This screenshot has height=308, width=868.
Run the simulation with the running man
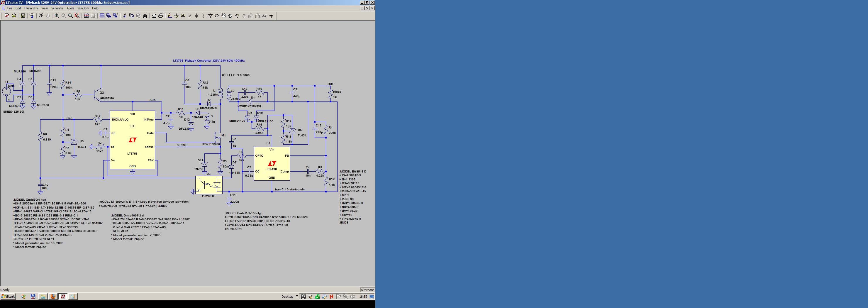[x=41, y=16]
